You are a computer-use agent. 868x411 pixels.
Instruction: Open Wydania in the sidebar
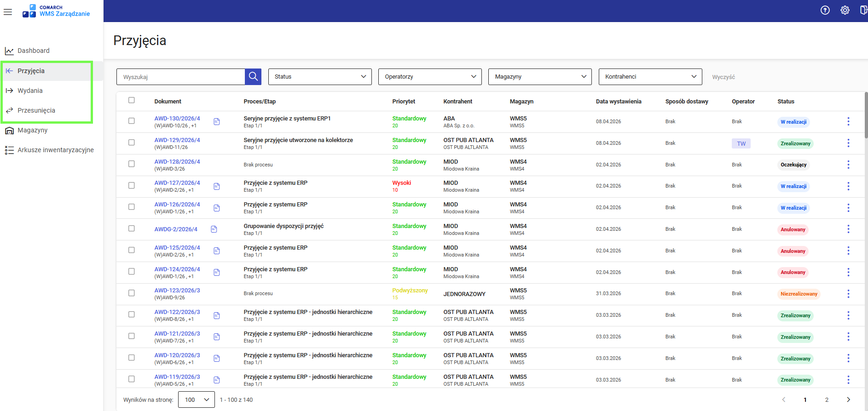tap(30, 91)
